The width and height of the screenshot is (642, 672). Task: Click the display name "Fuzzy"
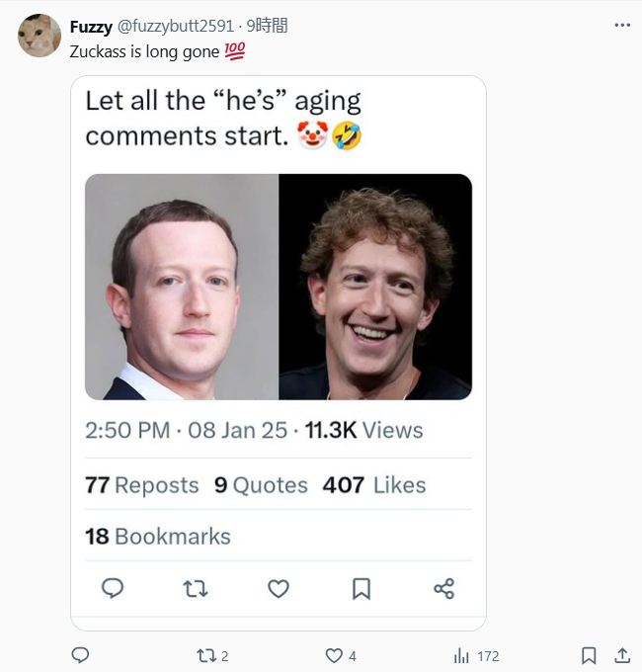91,27
